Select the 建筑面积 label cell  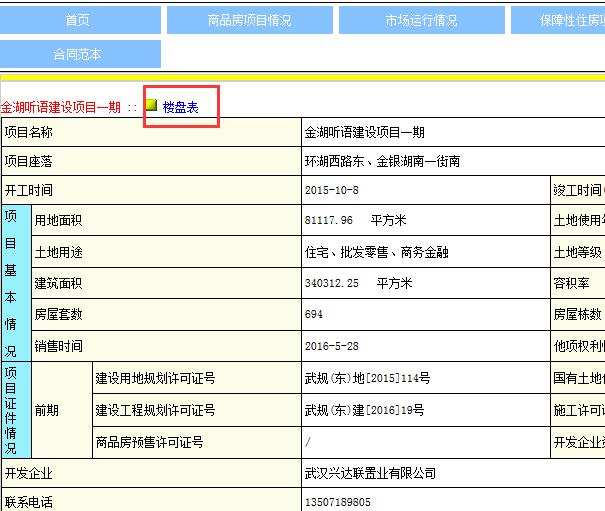(166, 283)
